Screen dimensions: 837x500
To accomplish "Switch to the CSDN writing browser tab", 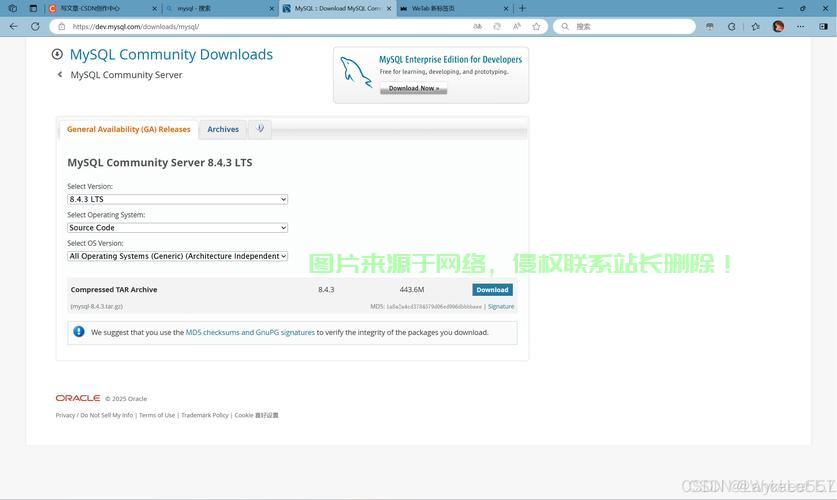I will point(100,8).
